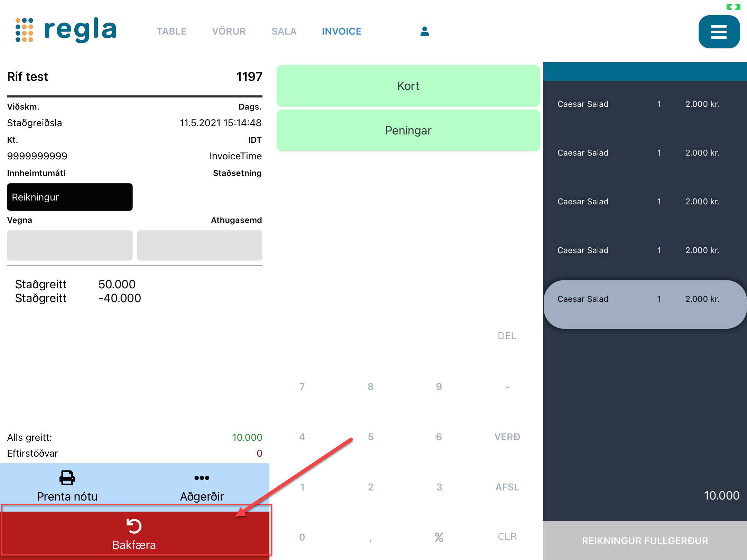Select the Reikningur collection method
Viewport: 747px width, 560px height.
tap(70, 197)
